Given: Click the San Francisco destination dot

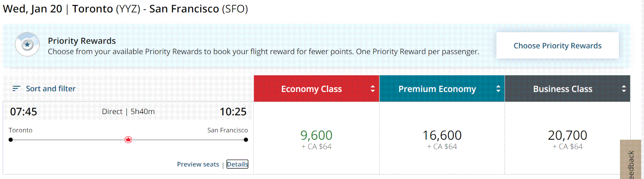Looking at the screenshot, I should (246, 140).
